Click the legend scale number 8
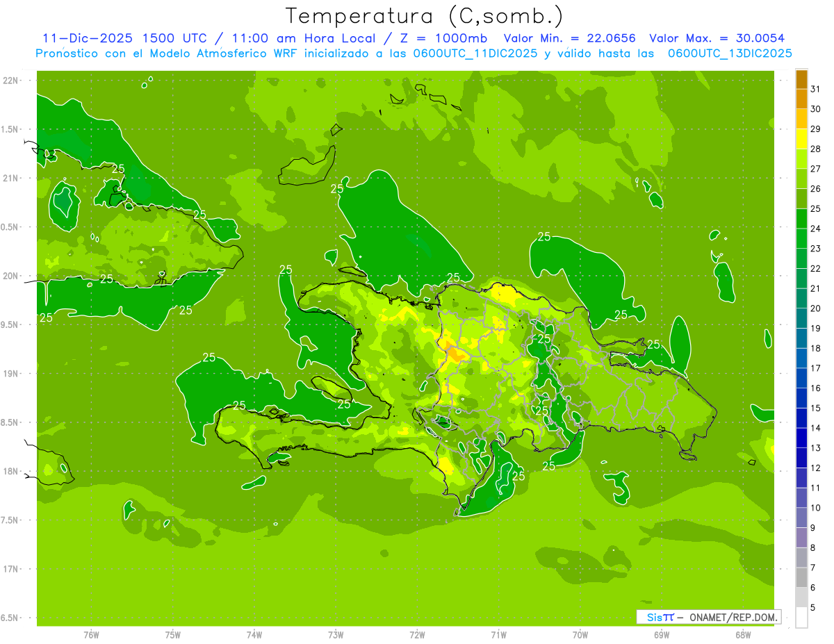The image size is (834, 644). click(x=813, y=547)
